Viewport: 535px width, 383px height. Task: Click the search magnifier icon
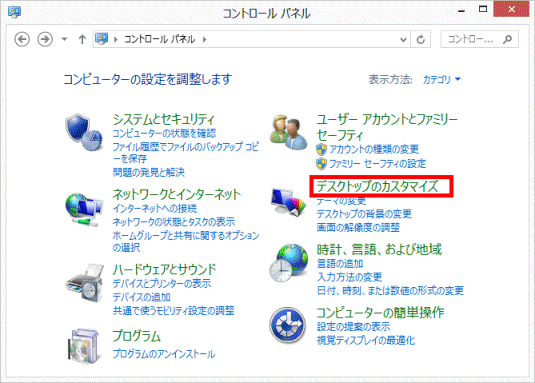click(507, 40)
